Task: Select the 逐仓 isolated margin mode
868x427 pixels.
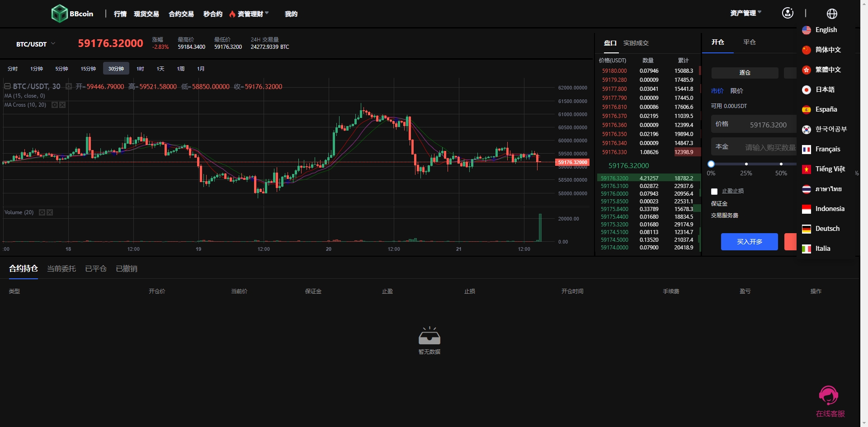Action: (745, 73)
